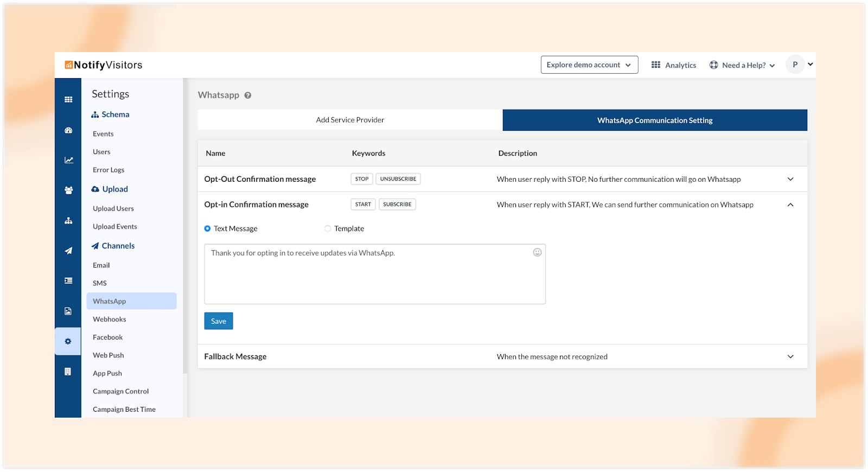Select the settings gear sidebar icon
868x472 pixels.
pos(68,341)
